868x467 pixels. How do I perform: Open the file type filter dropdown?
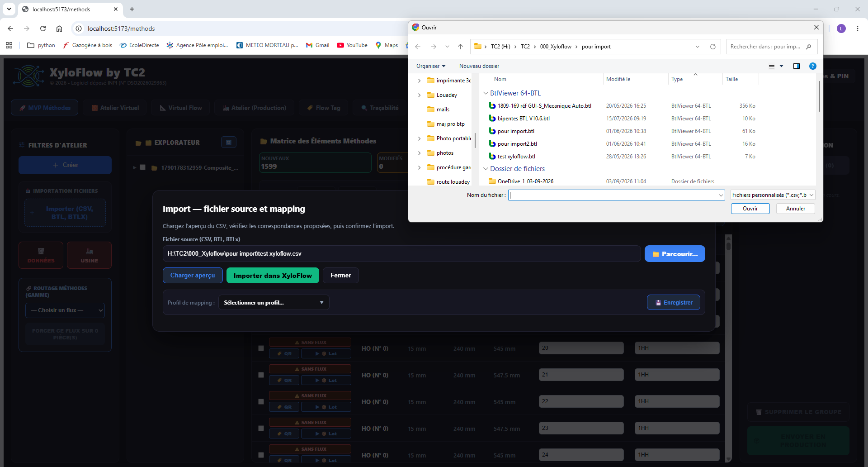click(x=773, y=195)
